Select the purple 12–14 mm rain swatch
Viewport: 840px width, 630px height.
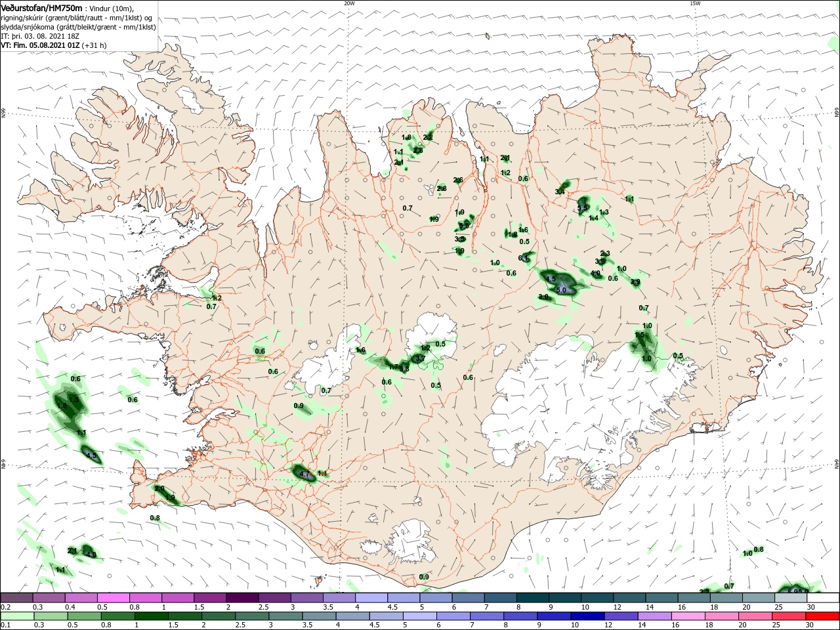[621, 616]
